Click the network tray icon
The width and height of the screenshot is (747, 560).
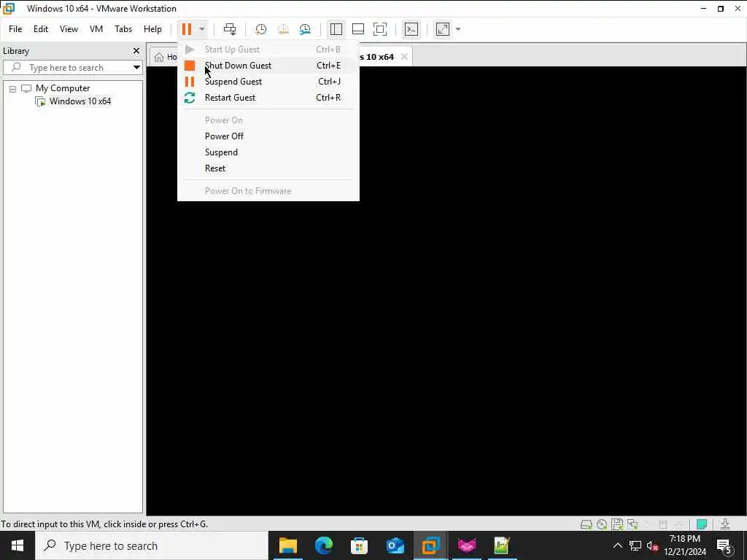[635, 545]
